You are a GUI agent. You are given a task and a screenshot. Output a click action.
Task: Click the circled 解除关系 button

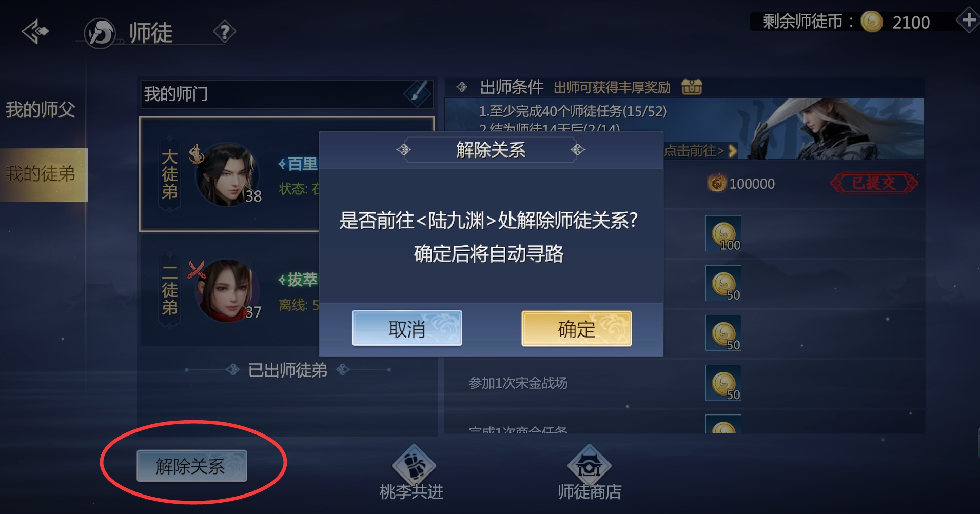coord(191,466)
